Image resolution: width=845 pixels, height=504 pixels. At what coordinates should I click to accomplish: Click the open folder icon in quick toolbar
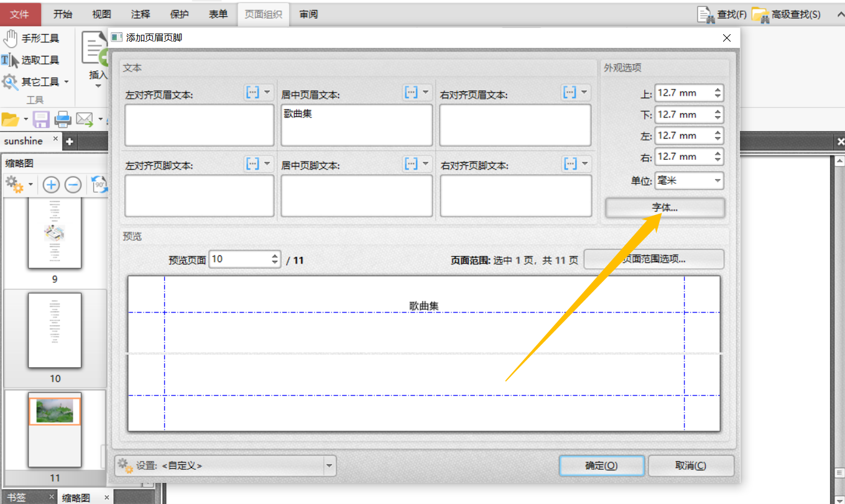click(x=11, y=119)
